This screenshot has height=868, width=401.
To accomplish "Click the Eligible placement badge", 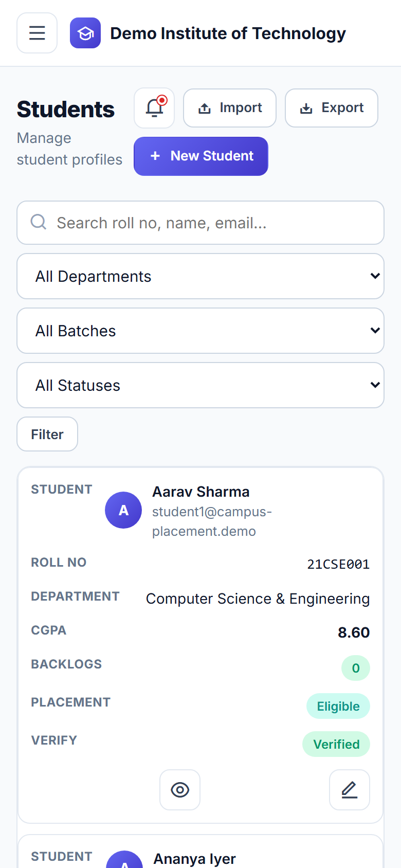I will tap(338, 706).
